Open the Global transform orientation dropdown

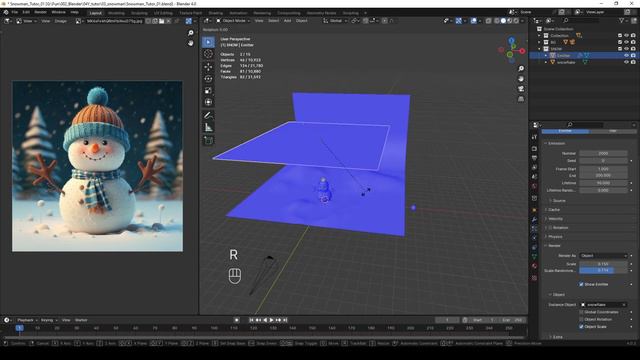click(x=336, y=20)
